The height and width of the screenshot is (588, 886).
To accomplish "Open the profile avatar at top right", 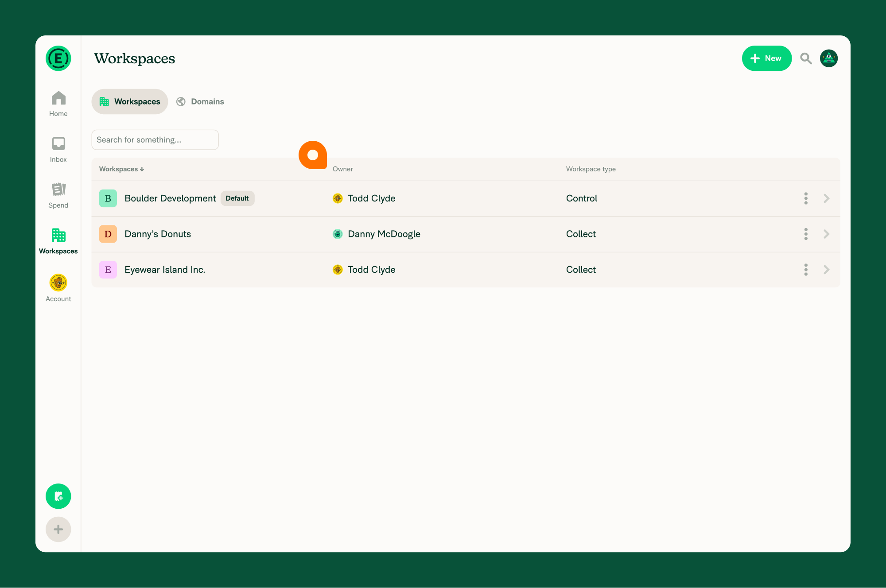I will 829,58.
